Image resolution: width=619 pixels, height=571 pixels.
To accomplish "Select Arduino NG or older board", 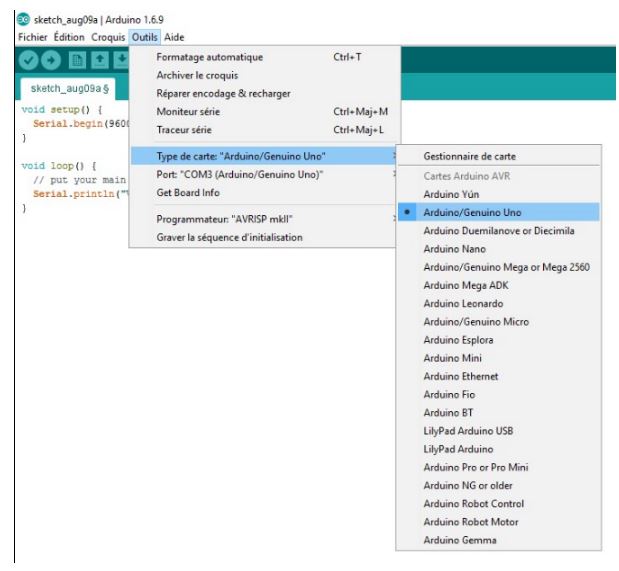I will point(499,485).
